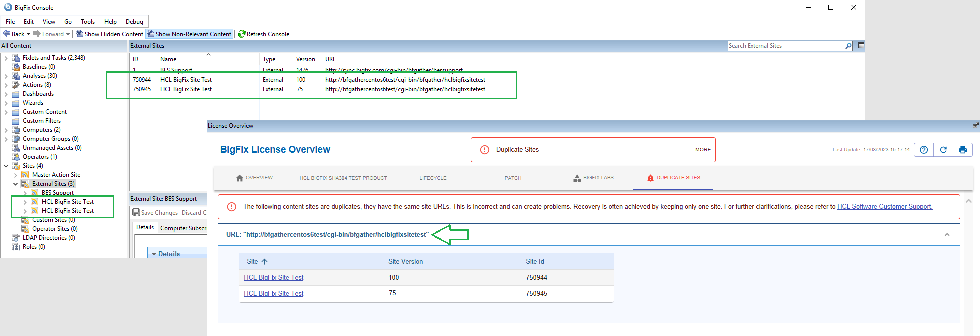Open the View menu
Screen dimensions: 980x336
tap(49, 21)
